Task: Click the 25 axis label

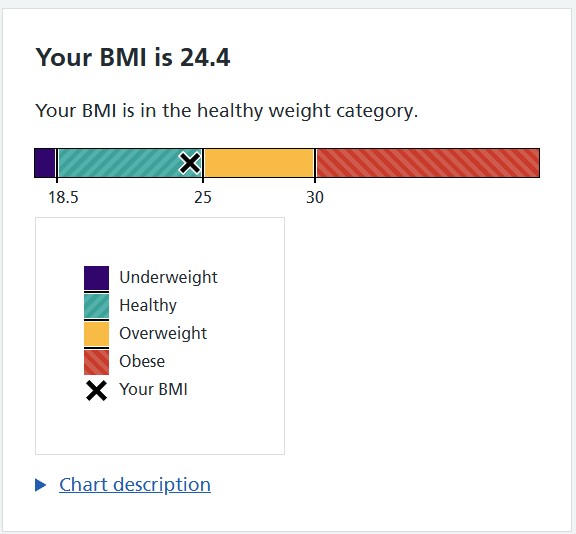Action: pyautogui.click(x=203, y=198)
